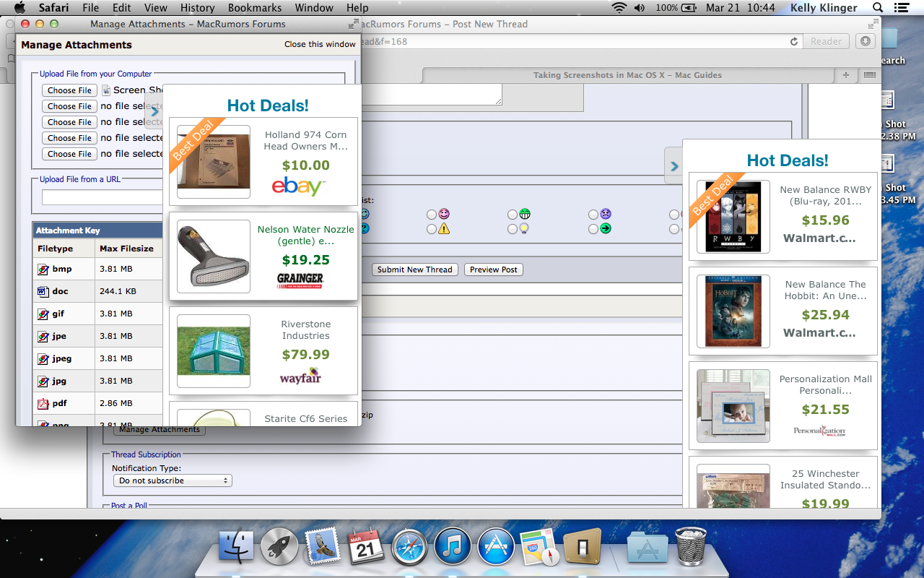Open the Trash in the Dock

[x=691, y=545]
